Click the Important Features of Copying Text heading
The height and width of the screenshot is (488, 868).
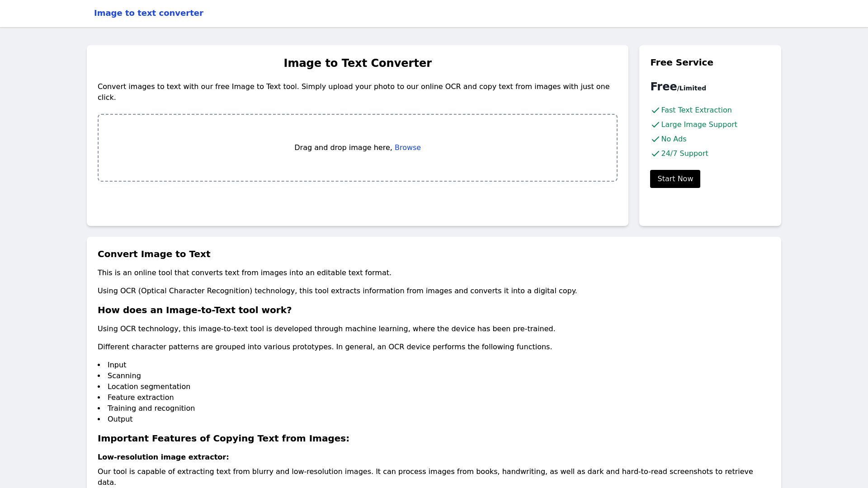click(x=223, y=438)
